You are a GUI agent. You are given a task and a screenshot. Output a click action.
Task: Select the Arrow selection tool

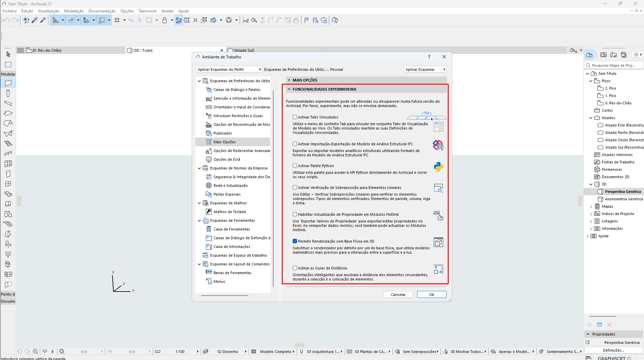click(x=8, y=54)
